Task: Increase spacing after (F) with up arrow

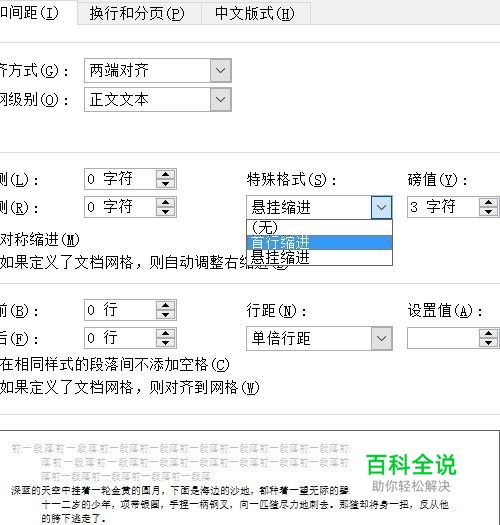Action: tap(166, 333)
